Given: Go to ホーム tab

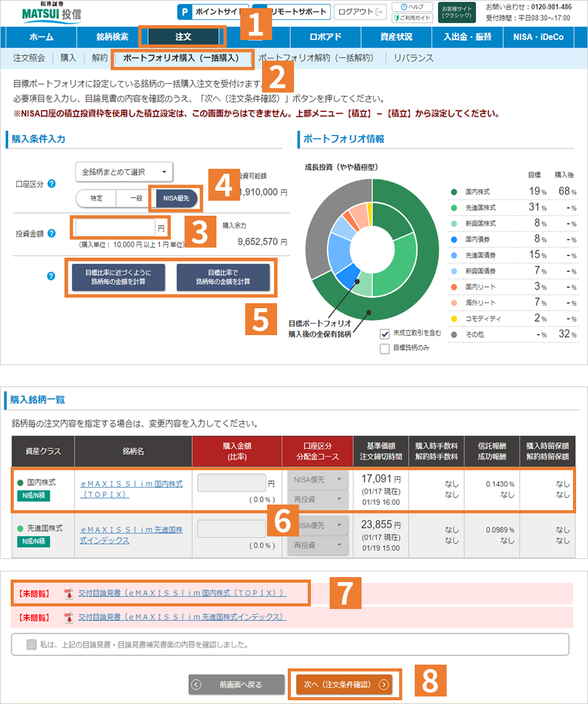Looking at the screenshot, I should [41, 38].
